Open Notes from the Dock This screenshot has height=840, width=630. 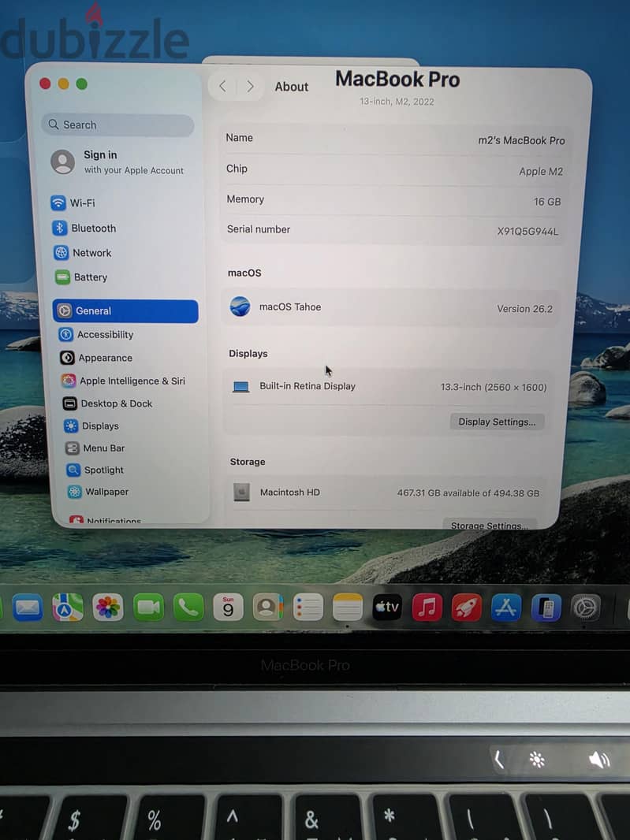point(348,608)
